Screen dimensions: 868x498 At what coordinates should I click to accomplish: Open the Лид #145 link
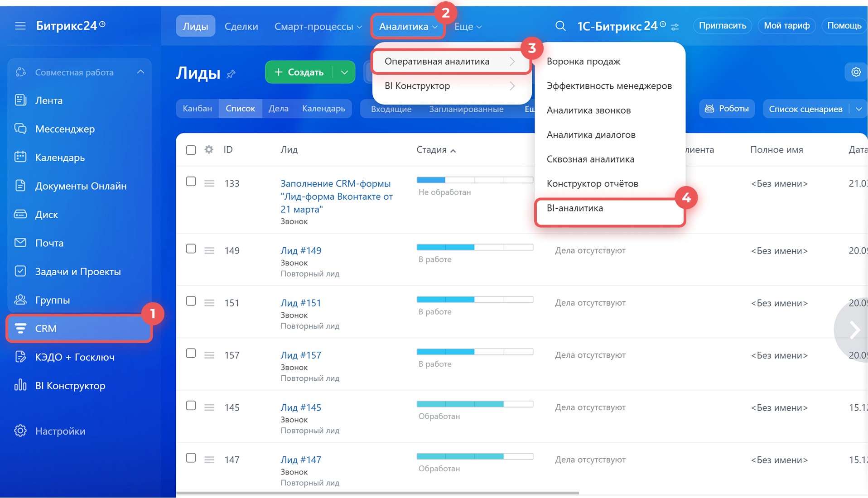301,407
